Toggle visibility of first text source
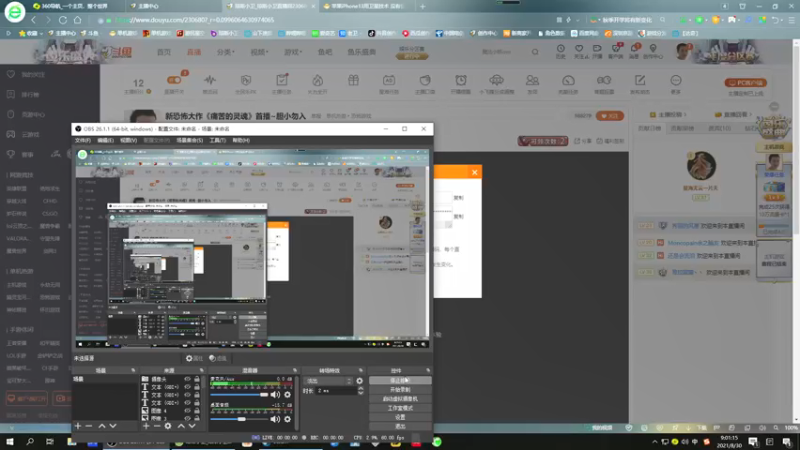Screen dimensions: 800x450 click(187, 387)
